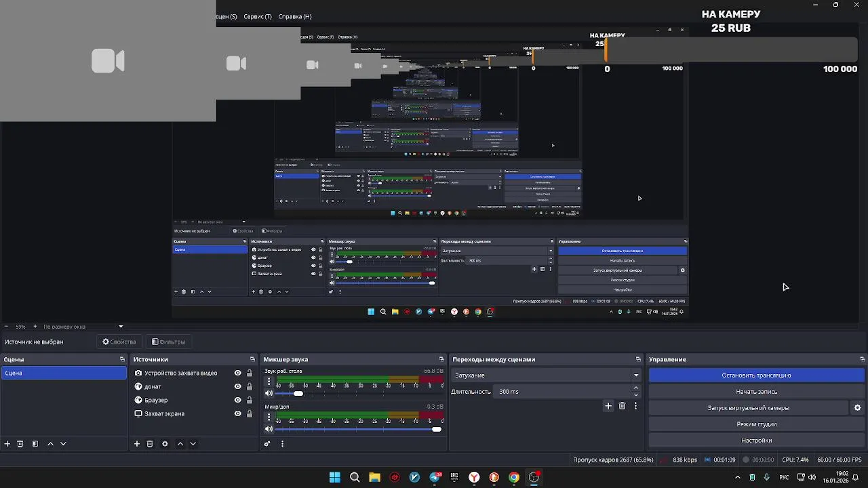Screen dimensions: 868x488
Task: Click the 300 ms duration field
Action: (x=562, y=392)
